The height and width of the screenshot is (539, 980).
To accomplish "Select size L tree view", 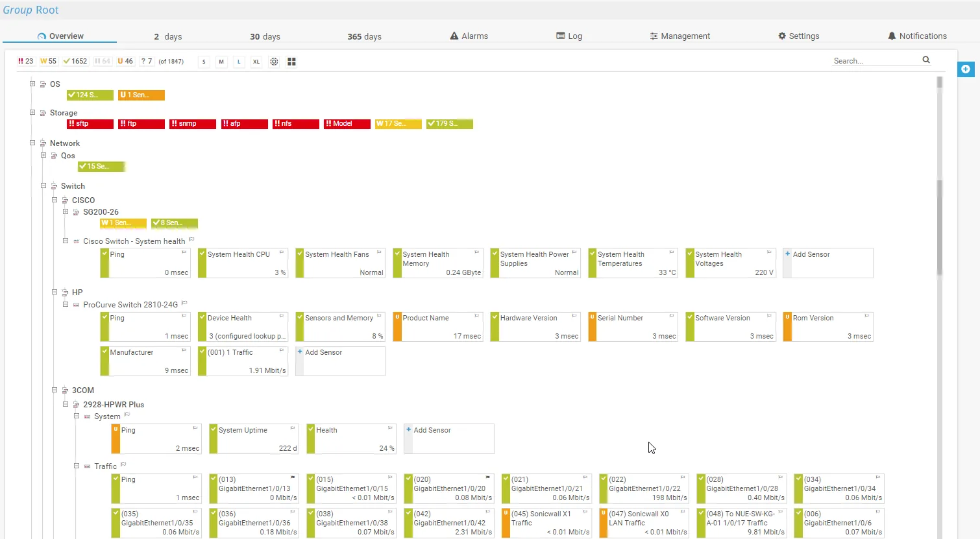I will (239, 62).
